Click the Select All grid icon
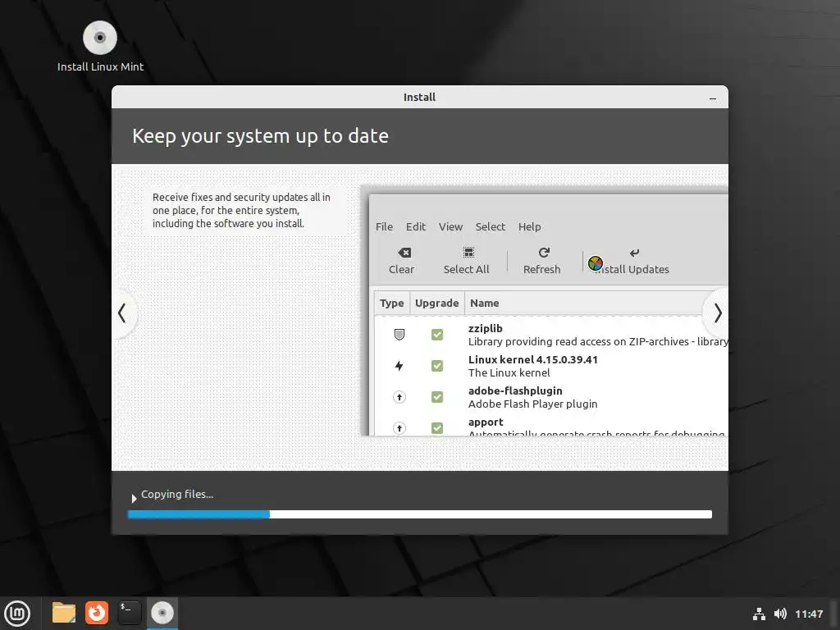Image resolution: width=840 pixels, height=630 pixels. click(468, 253)
